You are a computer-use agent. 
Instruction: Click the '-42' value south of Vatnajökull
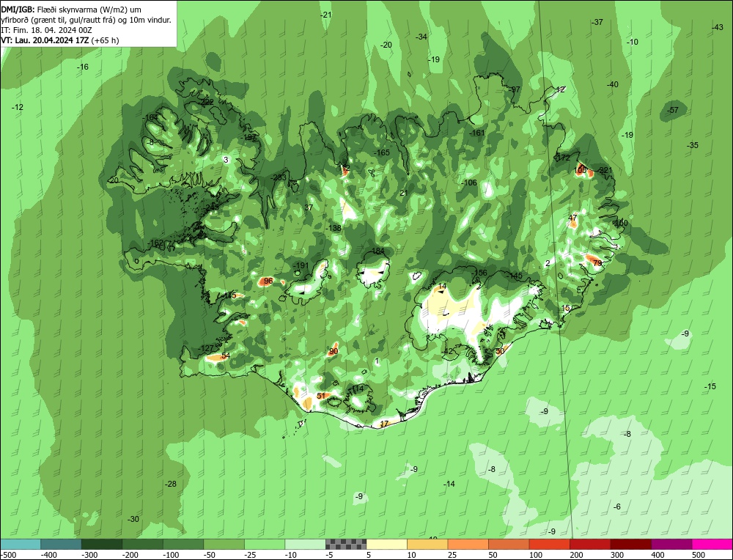click(x=447, y=352)
